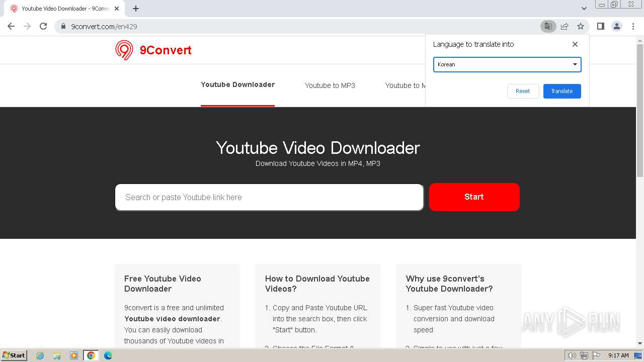The width and height of the screenshot is (644, 362).
Task: Open a new tab with plus icon
Action: [136, 9]
